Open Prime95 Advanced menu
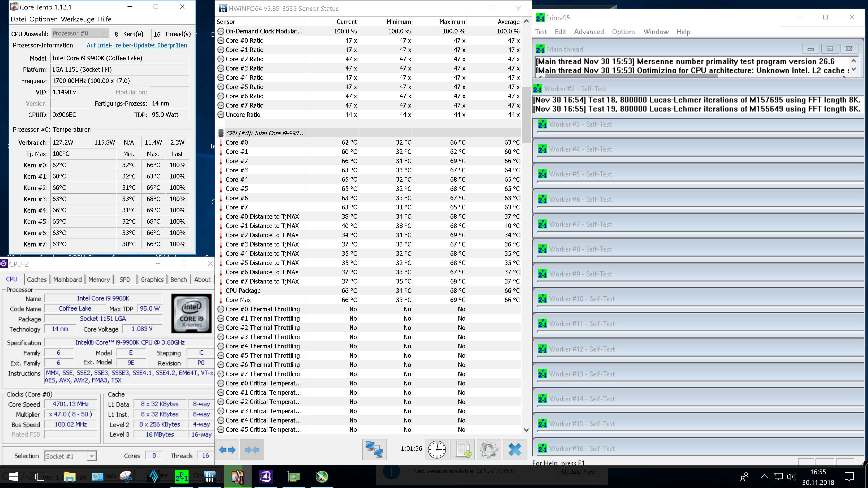 [589, 32]
